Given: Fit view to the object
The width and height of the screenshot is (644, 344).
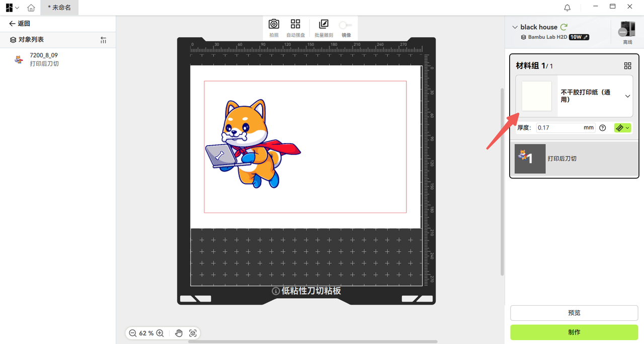Looking at the screenshot, I should [x=193, y=333].
